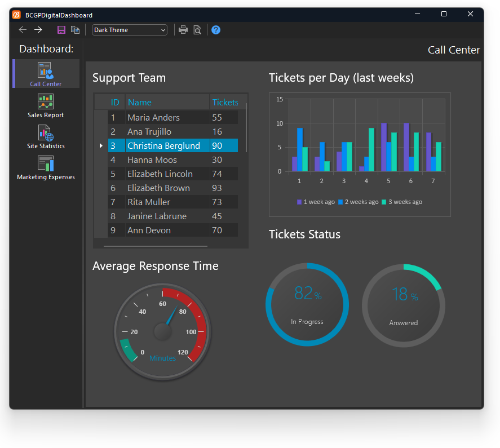Click the ID column header
The height and width of the screenshot is (448, 500).
pyautogui.click(x=116, y=103)
